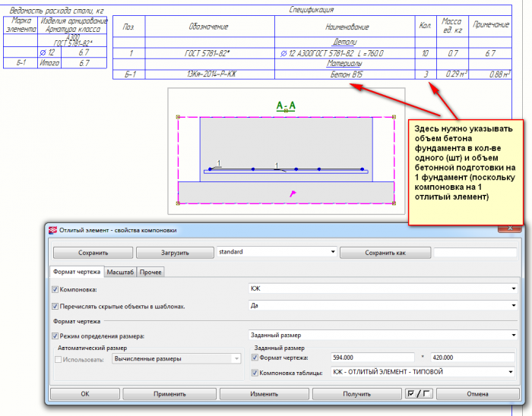Click the Загрузить button

(175, 253)
